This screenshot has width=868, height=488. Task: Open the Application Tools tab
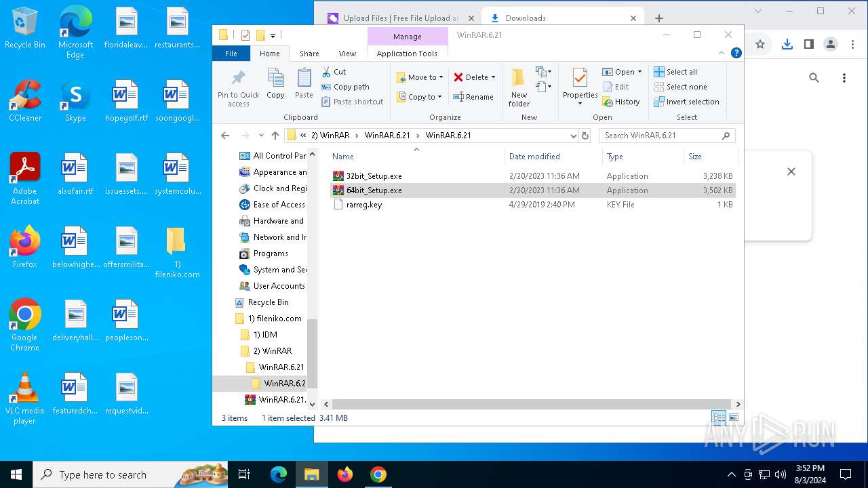[x=407, y=54]
